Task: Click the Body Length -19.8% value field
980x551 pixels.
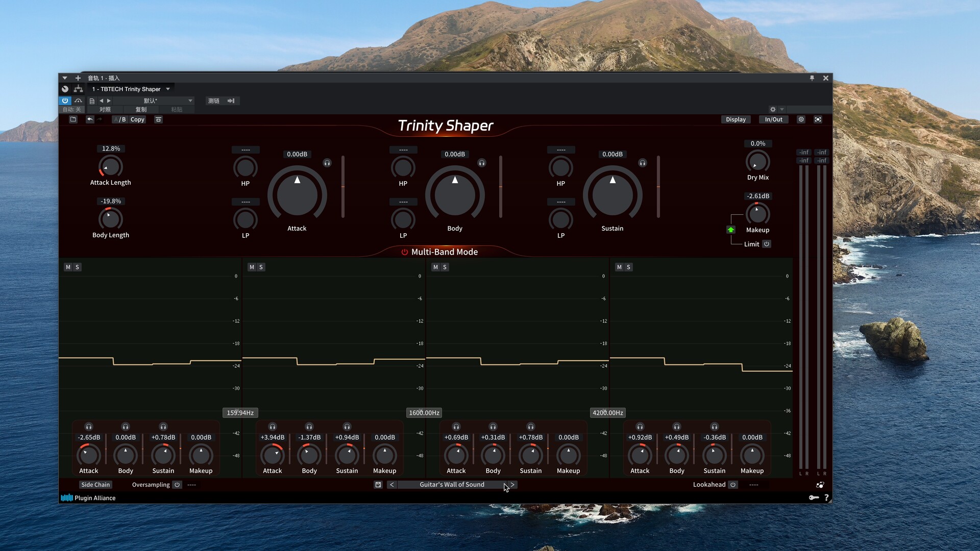Action: [x=111, y=201]
